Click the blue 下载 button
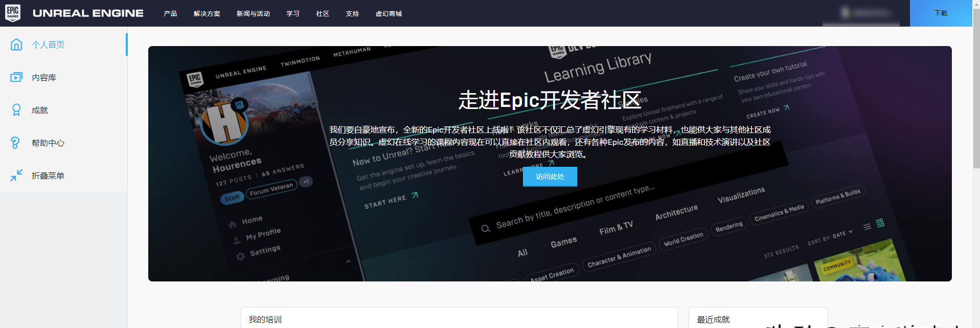Screen dimensions: 980x328 click(941, 13)
